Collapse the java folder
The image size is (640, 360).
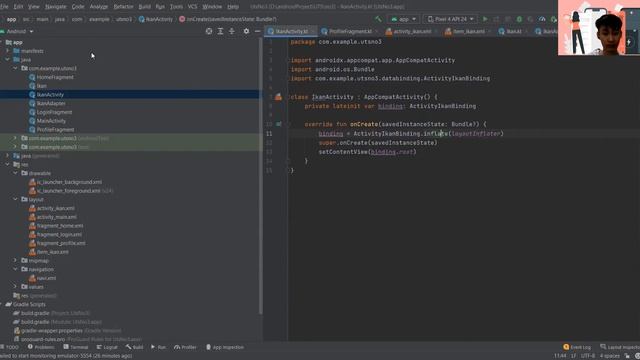click(x=8, y=60)
